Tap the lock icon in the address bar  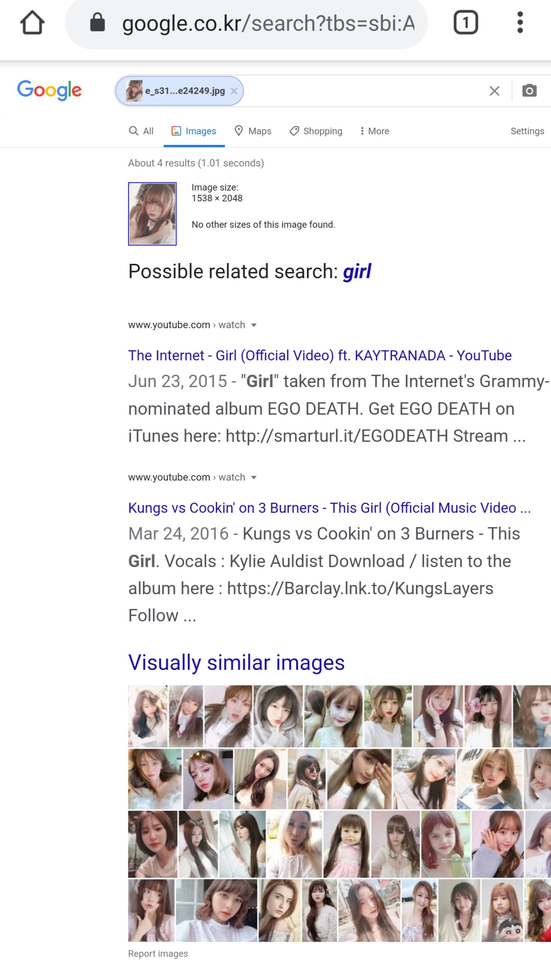coord(97,22)
